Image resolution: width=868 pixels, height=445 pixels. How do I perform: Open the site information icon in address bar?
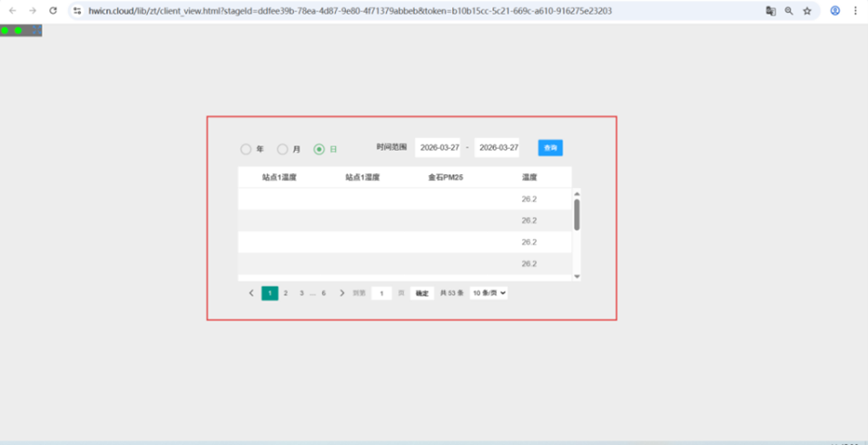[x=78, y=11]
